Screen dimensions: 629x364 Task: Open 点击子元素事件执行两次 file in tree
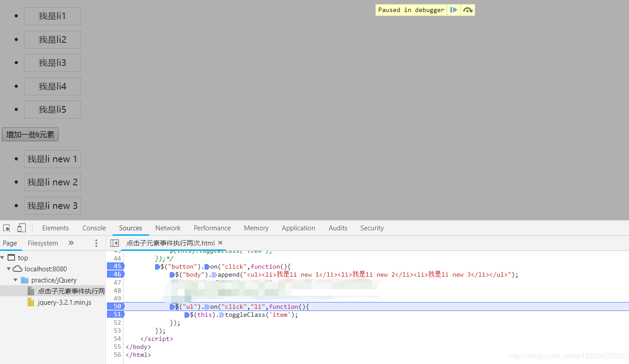coord(71,291)
